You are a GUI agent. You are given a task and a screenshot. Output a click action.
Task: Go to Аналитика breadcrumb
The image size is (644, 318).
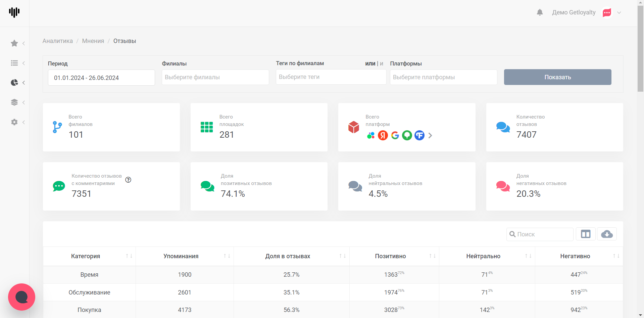point(58,41)
